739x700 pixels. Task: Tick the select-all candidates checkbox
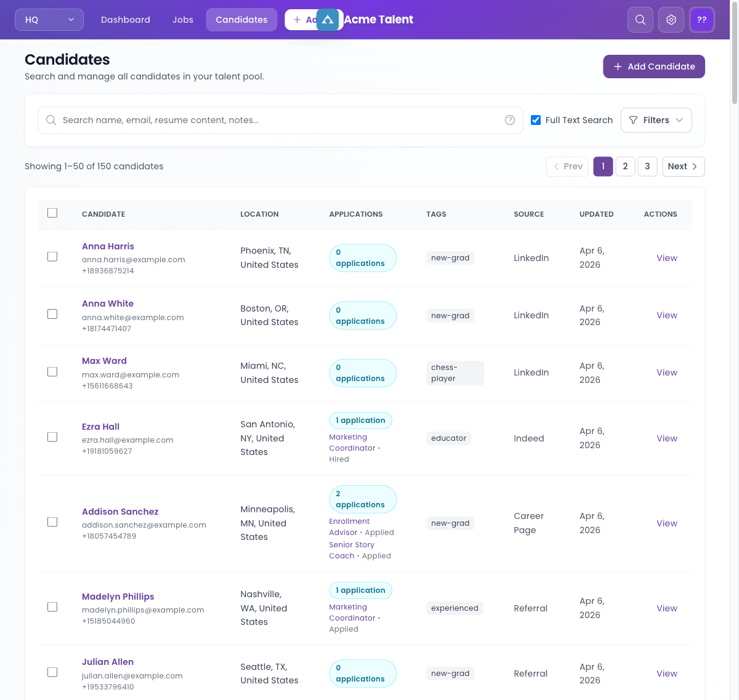(52, 213)
